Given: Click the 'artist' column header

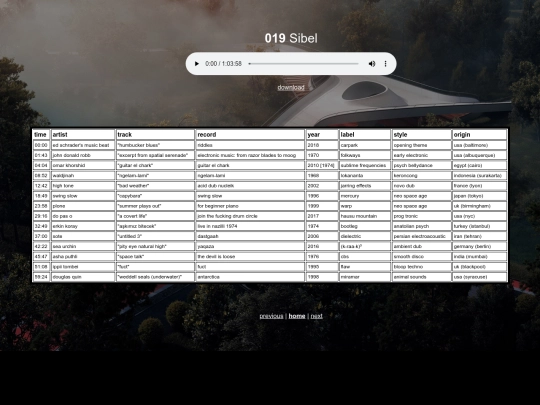Looking at the screenshot, I should (x=83, y=134).
